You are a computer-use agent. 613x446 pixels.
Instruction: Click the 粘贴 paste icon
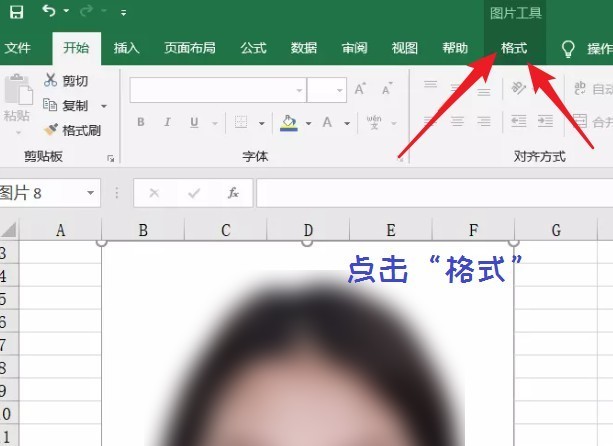[x=18, y=91]
